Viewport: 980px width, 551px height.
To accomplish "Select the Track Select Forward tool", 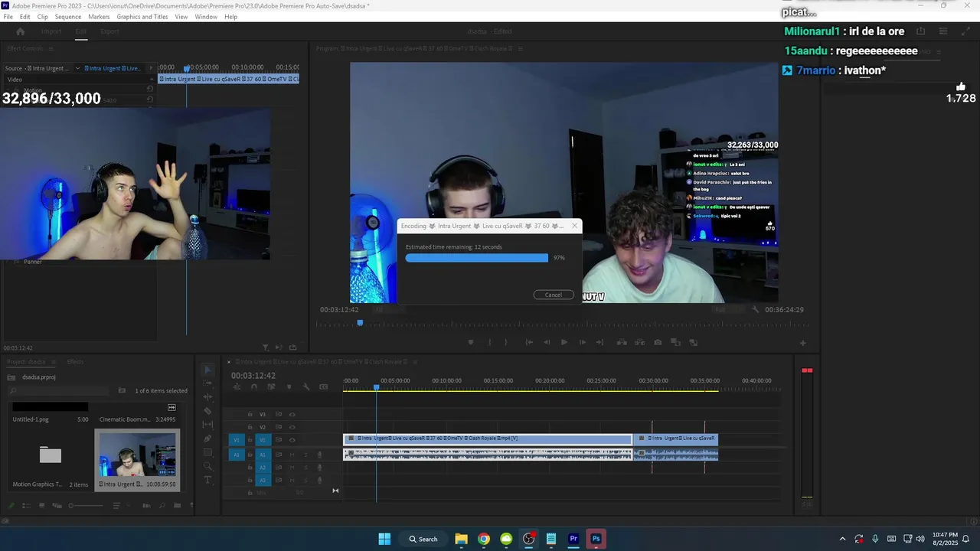I will [x=207, y=383].
